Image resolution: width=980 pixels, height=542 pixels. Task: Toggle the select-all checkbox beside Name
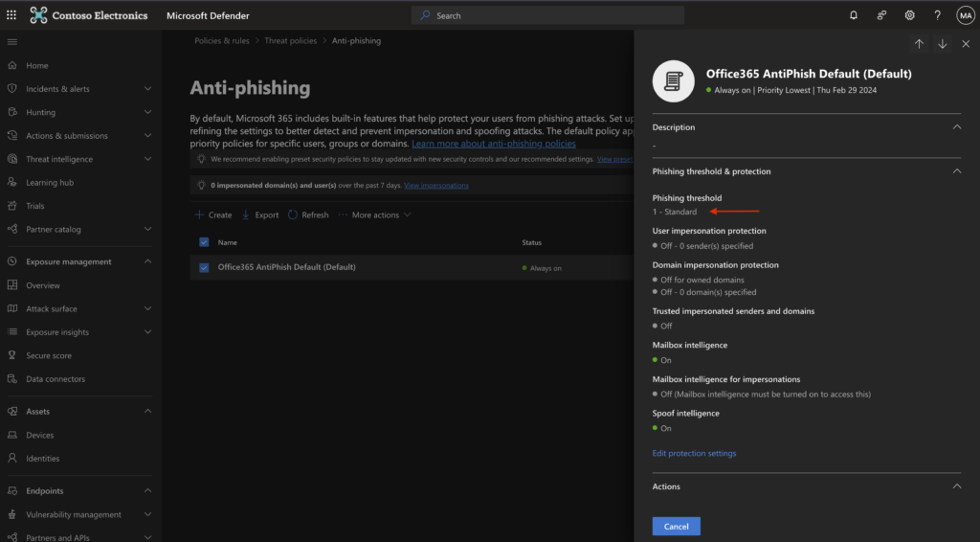(x=204, y=242)
